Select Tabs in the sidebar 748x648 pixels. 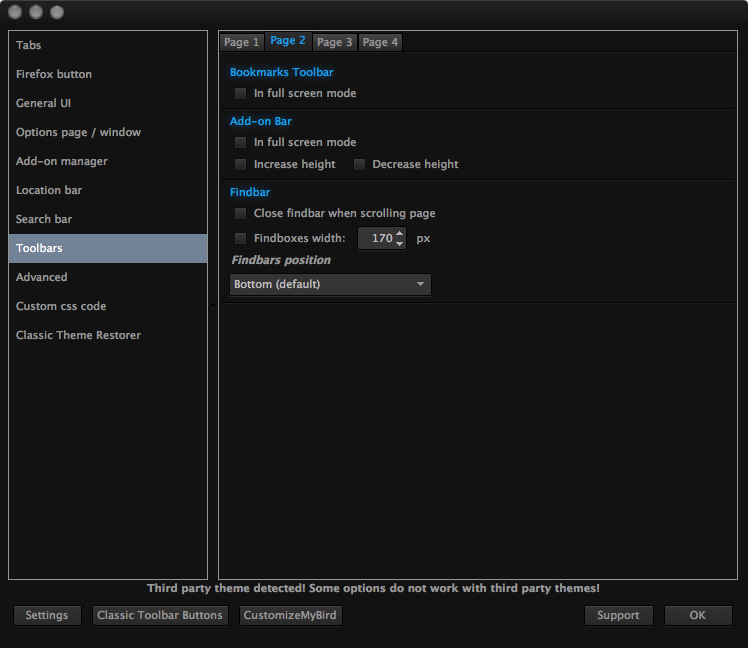tap(108, 45)
